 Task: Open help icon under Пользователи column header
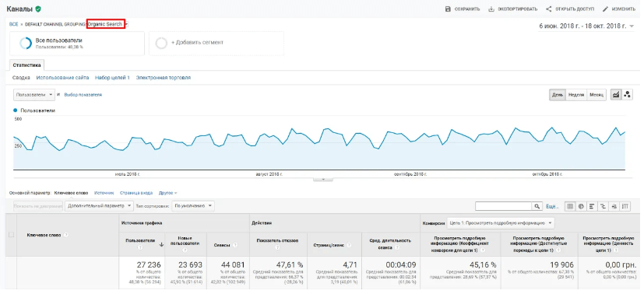click(140, 247)
